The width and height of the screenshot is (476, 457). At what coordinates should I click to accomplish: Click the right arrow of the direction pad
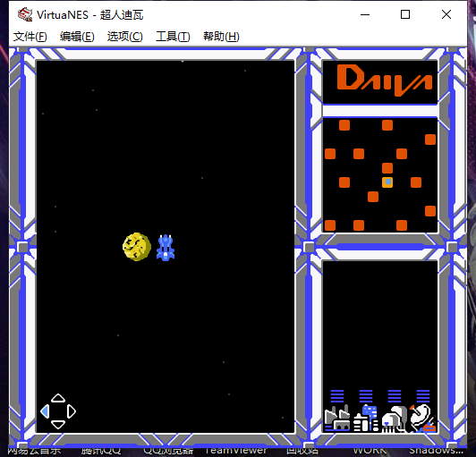click(72, 411)
